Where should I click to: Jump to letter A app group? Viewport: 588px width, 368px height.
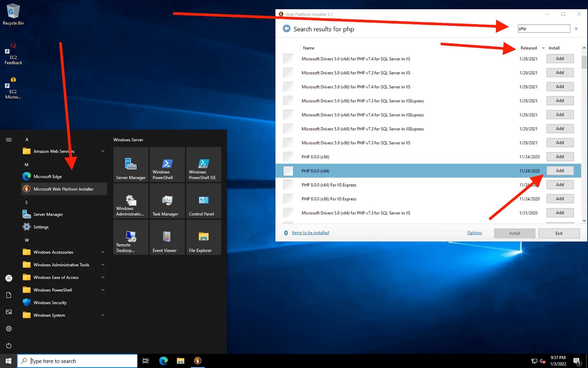tap(27, 139)
